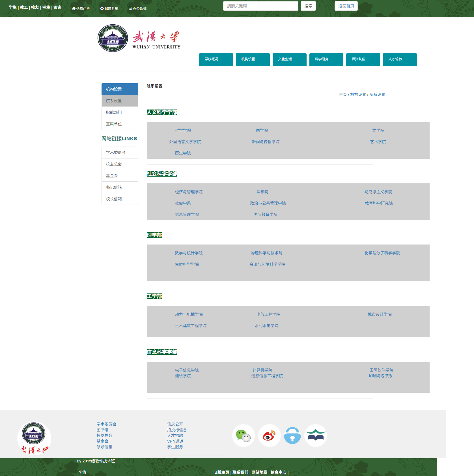The height and width of the screenshot is (476, 474).
Task: Open the 信息管理学院 link
Action: pos(187,215)
